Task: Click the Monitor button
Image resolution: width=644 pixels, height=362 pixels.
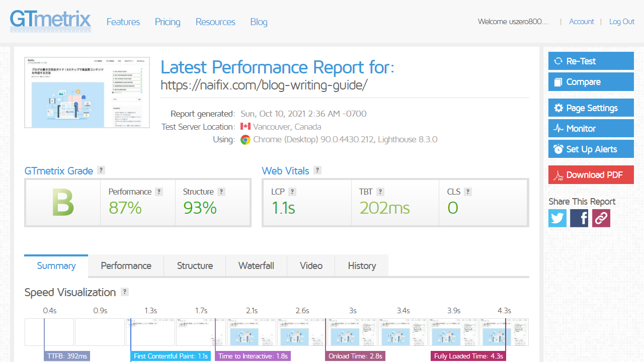Action: point(591,129)
